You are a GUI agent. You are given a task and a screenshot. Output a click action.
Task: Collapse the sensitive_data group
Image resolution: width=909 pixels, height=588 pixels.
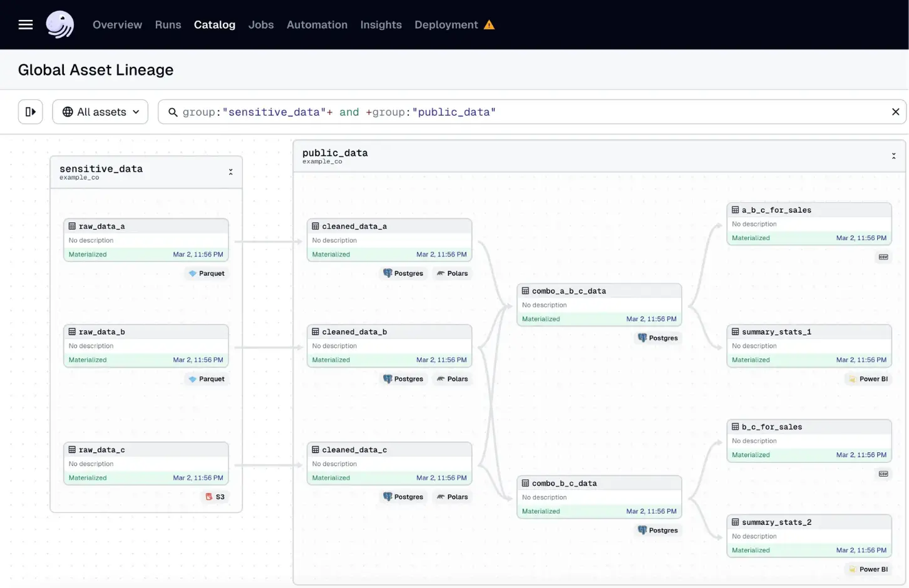click(230, 172)
